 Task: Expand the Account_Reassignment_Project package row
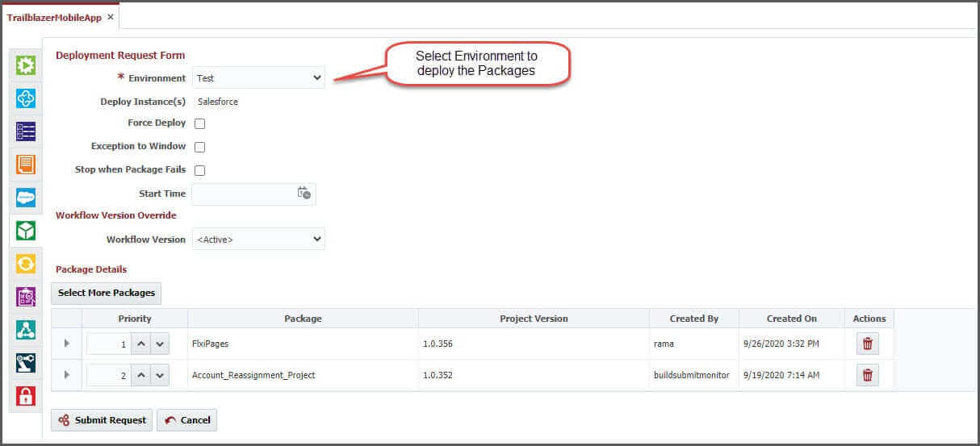(x=67, y=375)
